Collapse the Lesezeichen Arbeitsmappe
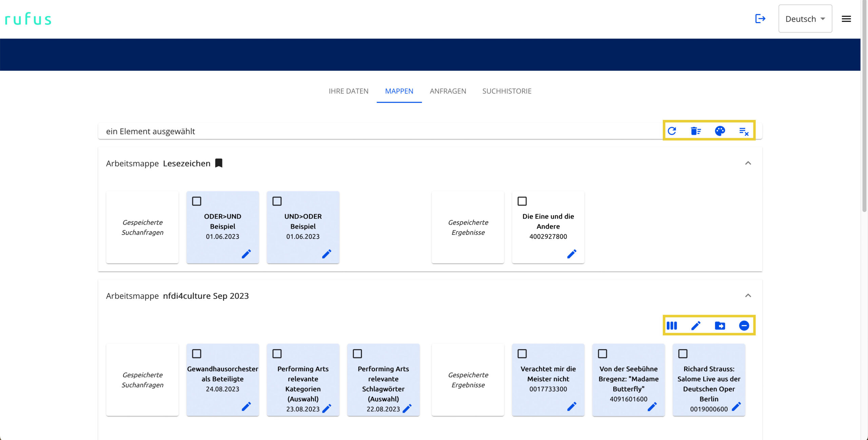 click(x=748, y=163)
